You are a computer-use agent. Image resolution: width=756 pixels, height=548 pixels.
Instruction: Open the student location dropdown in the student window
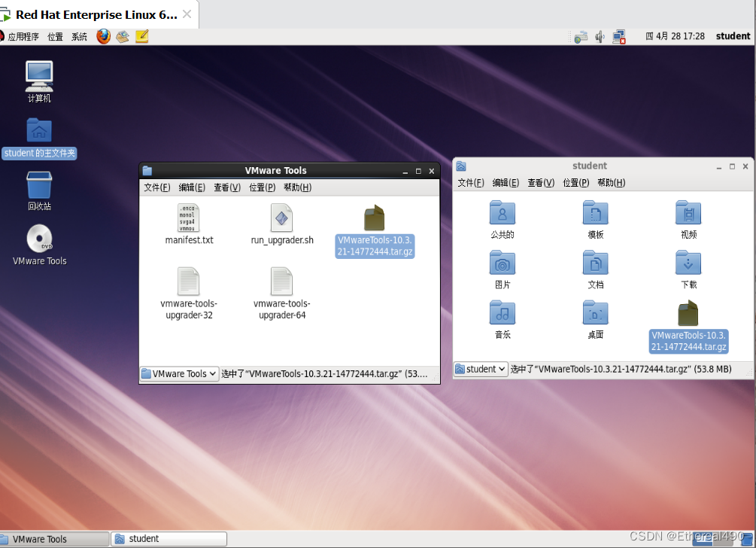tap(480, 369)
